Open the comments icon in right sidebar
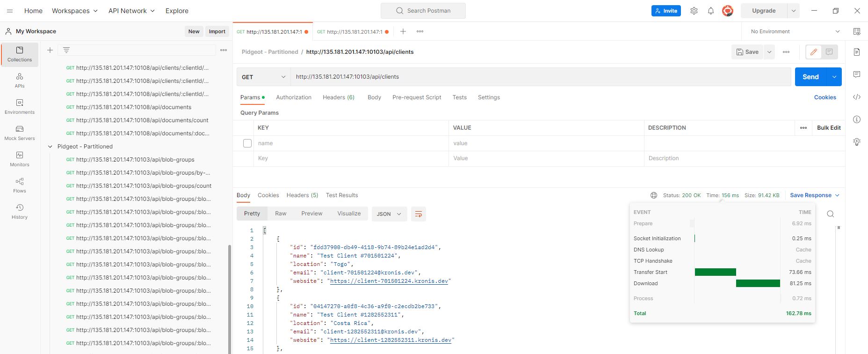The height and width of the screenshot is (354, 868). [857, 74]
